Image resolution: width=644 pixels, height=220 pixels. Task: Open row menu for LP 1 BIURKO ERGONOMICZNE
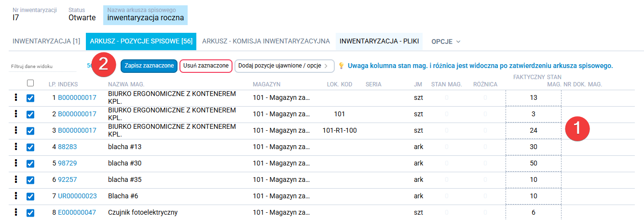point(16,97)
